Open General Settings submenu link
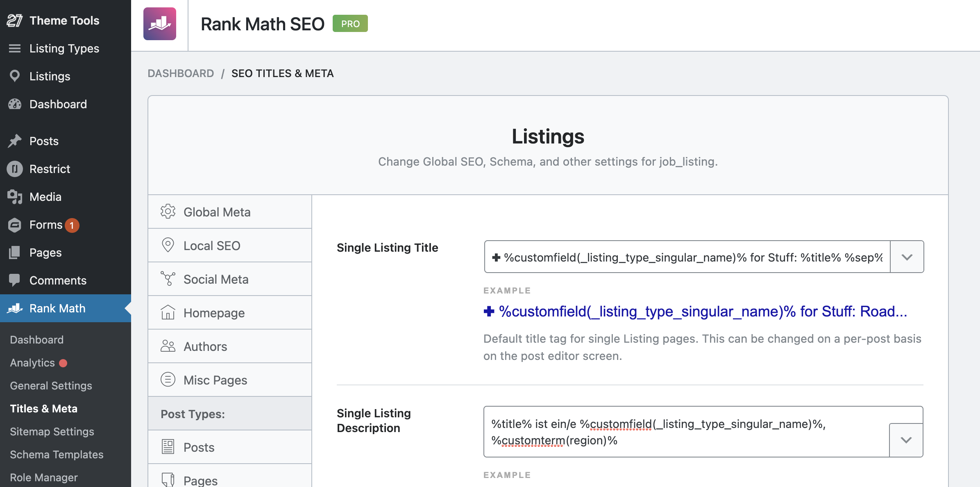980x487 pixels. tap(51, 386)
